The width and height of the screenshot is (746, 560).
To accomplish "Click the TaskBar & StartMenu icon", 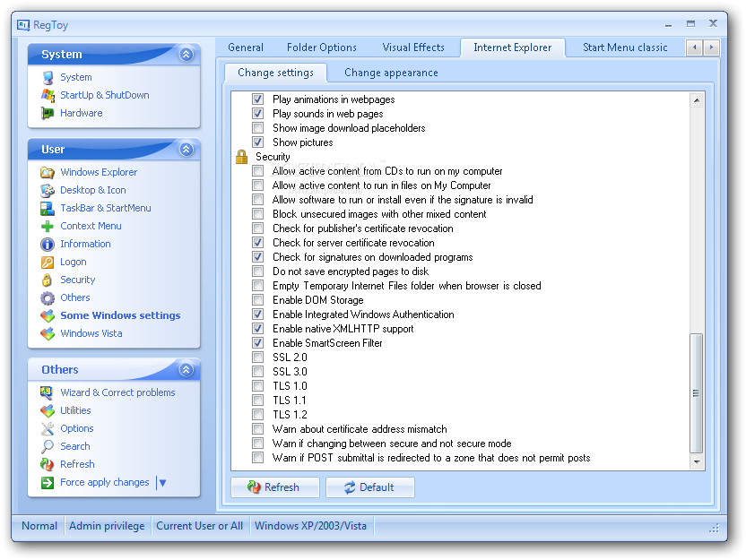I will pyautogui.click(x=48, y=208).
